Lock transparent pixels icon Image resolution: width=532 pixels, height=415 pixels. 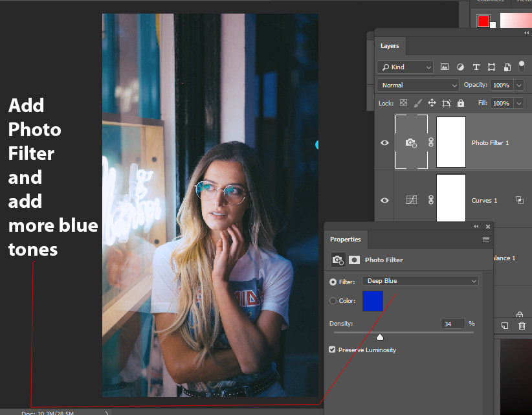point(403,103)
